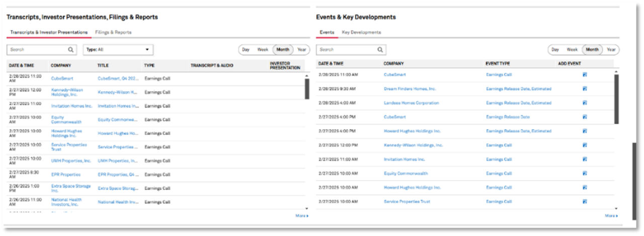Screen dimensions: 644x236
Task: Switch to Transcripts & Investor Presentations tab
Action: pyautogui.click(x=49, y=32)
